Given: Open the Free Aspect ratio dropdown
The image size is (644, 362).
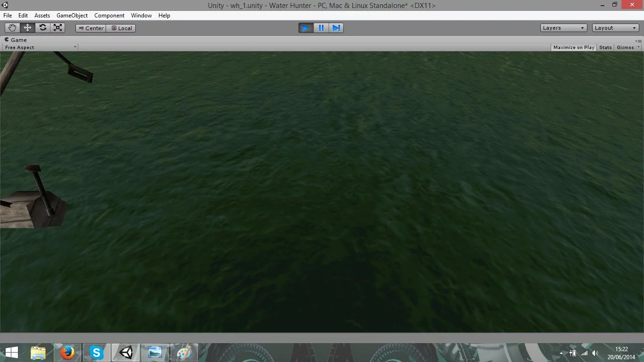Looking at the screenshot, I should (x=41, y=47).
